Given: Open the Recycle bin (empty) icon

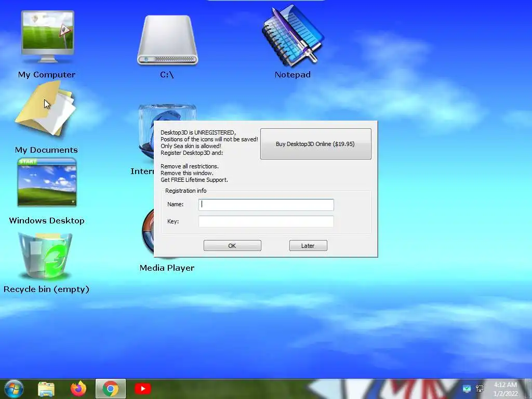Looking at the screenshot, I should pos(45,256).
